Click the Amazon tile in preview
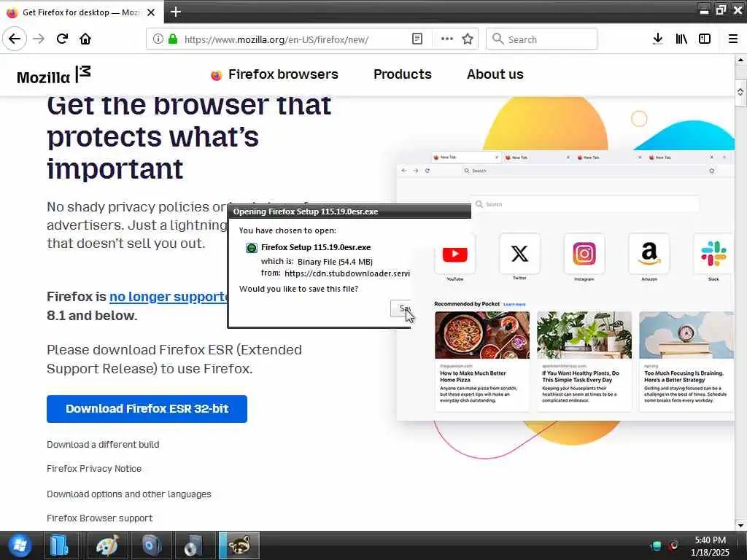This screenshot has height=560, width=747. point(649,254)
